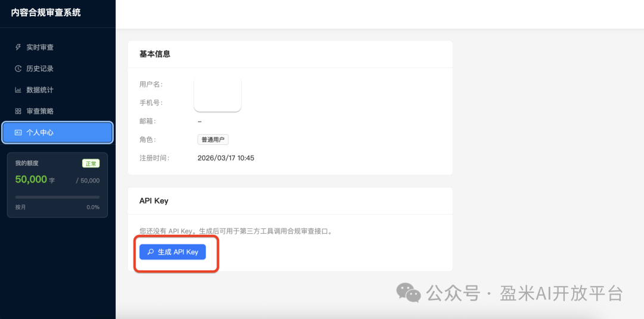Screen dimensions: 644x319
Task: Click the 用户名 label
Action: tap(151, 84)
